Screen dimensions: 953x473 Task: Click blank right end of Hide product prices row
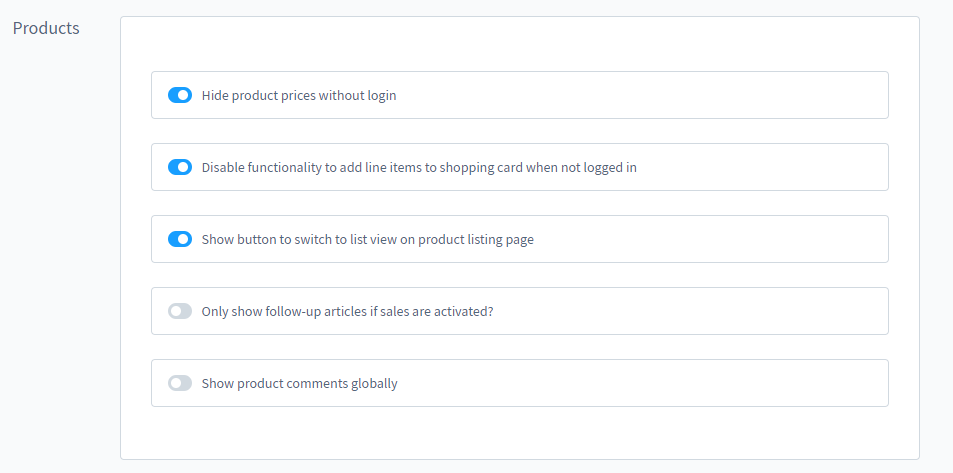point(750,95)
